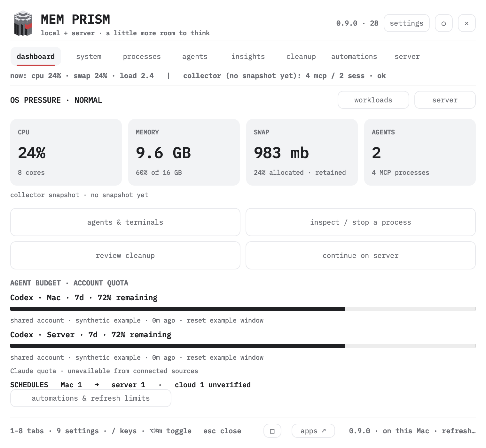
Task: Go to the automations tab
Action: click(x=354, y=57)
